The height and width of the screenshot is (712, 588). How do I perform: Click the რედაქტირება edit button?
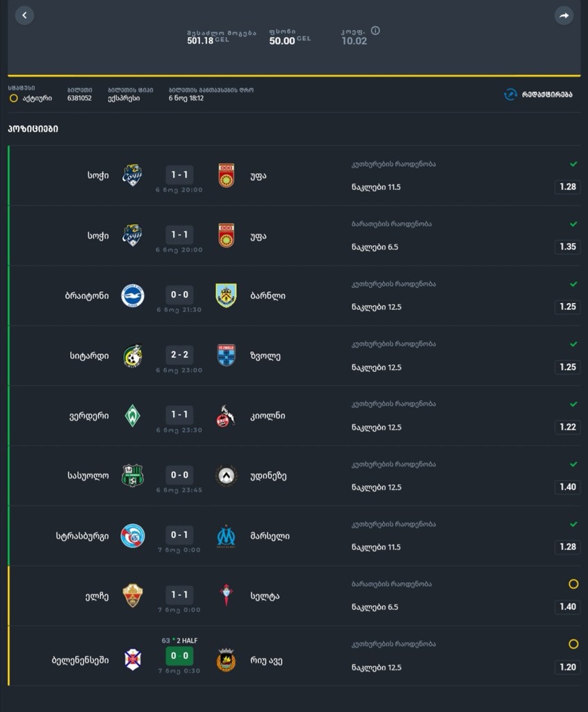[x=546, y=95]
